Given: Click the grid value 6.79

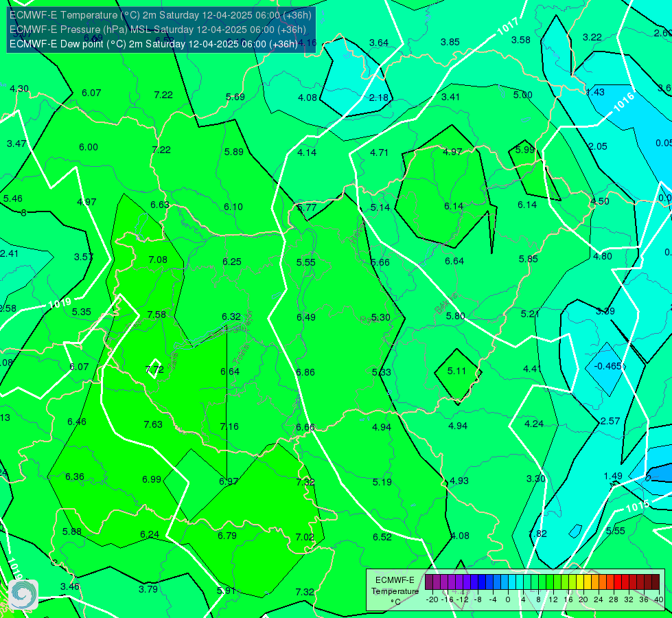Looking at the screenshot, I should (227, 536).
